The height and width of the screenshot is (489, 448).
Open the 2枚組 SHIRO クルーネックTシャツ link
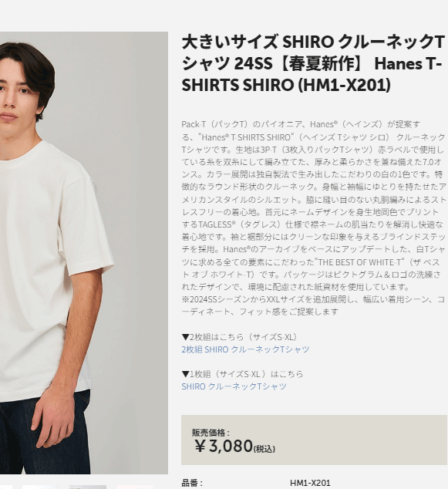pos(245,349)
